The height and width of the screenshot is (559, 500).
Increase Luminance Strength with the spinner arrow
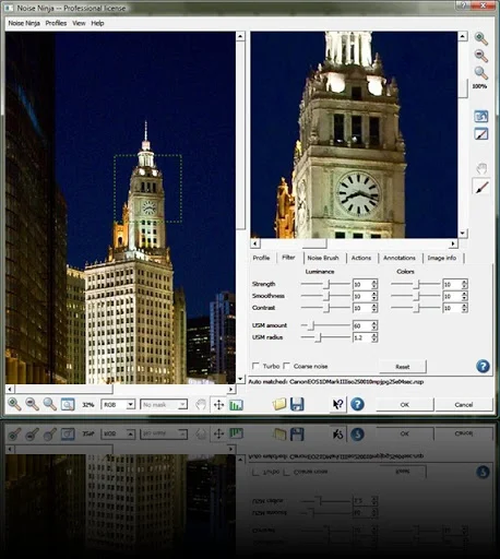[374, 282]
